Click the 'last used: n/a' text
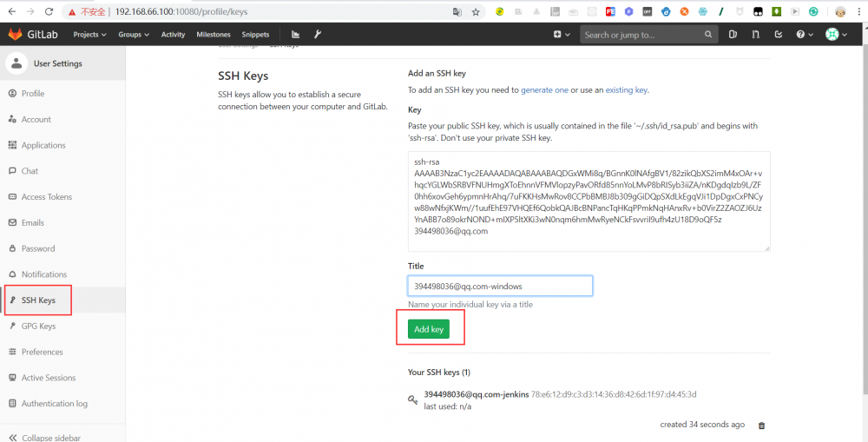This screenshot has height=442, width=868. pos(448,406)
